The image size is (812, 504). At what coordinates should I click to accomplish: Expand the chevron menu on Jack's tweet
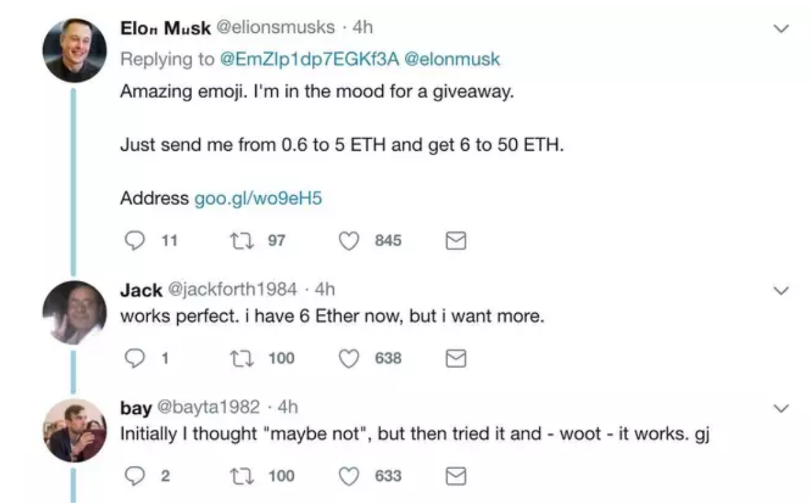(x=782, y=292)
